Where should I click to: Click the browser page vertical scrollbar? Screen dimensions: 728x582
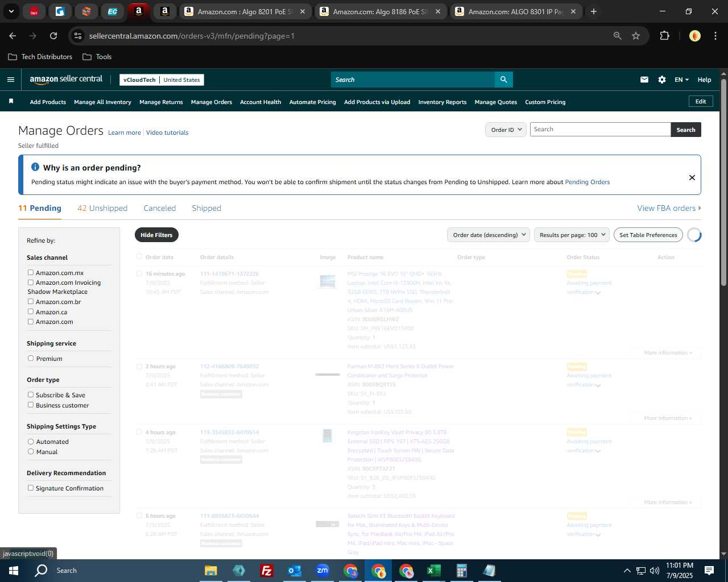pos(723,182)
